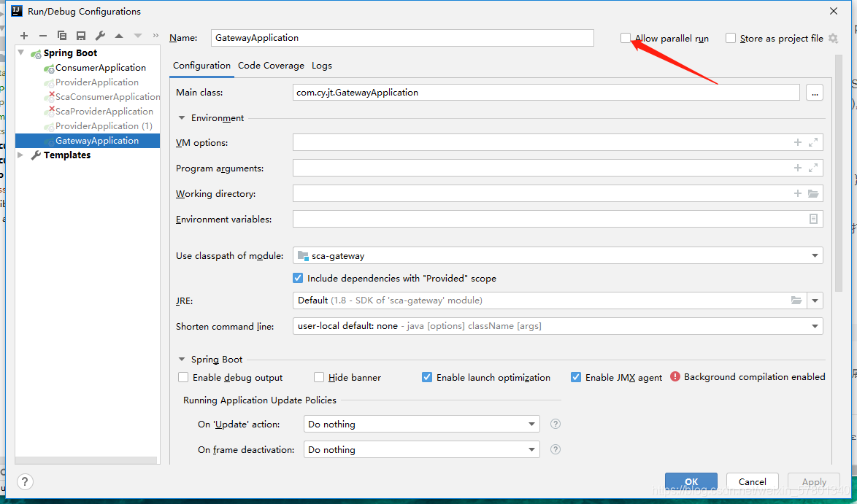
Task: Switch to Logs tab
Action: pos(322,66)
